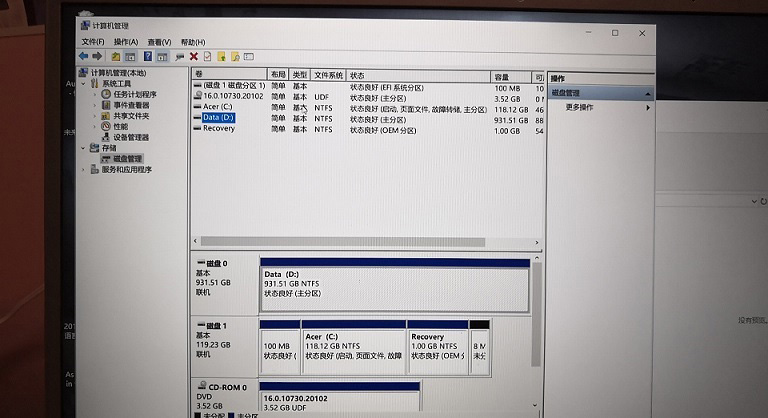Screen dimensions: 768x418
Task: Collapse the 存储 tree node arrow
Action: coord(83,148)
